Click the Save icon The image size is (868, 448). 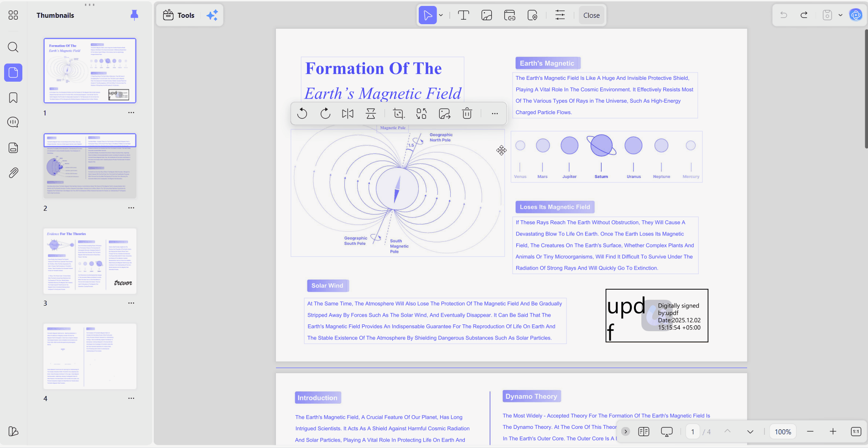(x=827, y=15)
